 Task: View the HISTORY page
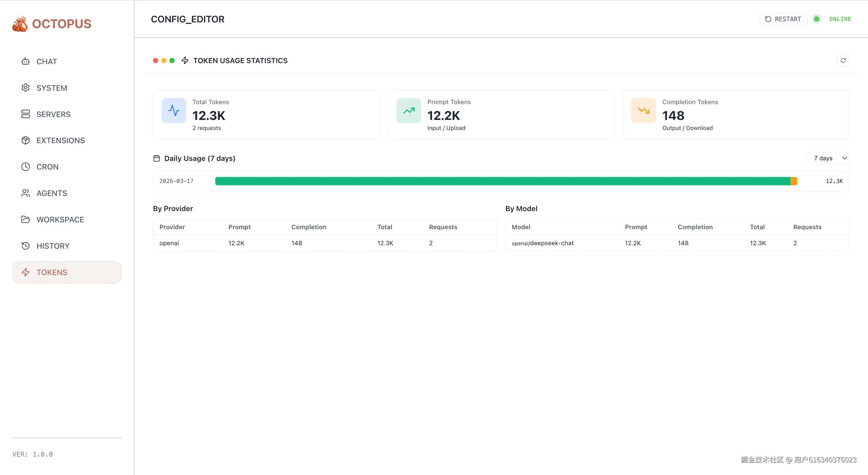pos(53,246)
